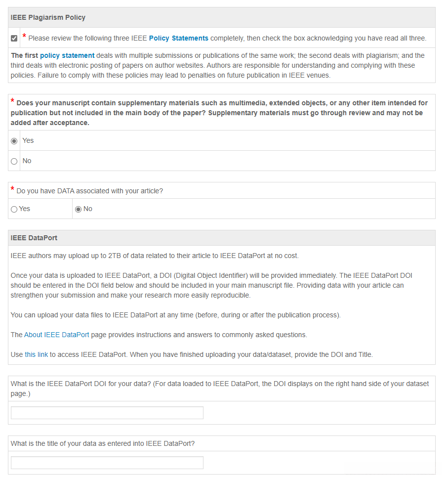Click "What is the title of your data" label

coord(103,443)
